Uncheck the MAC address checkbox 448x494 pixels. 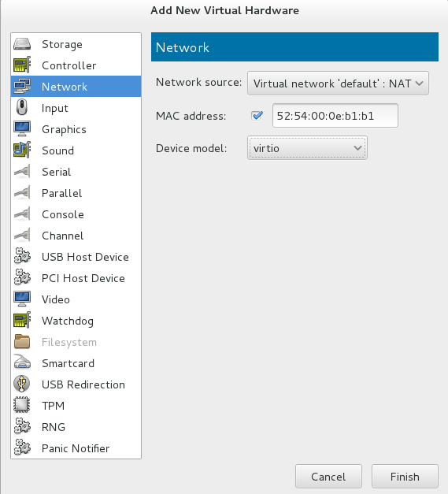point(257,116)
